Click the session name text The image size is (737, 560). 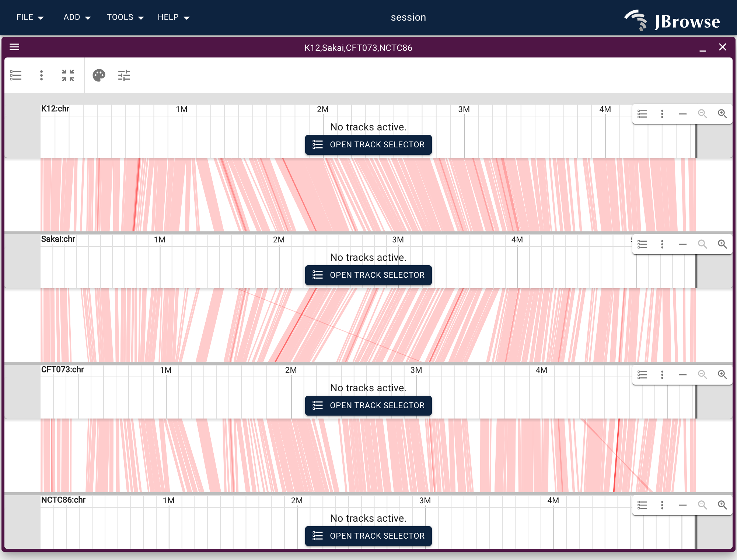point(408,17)
